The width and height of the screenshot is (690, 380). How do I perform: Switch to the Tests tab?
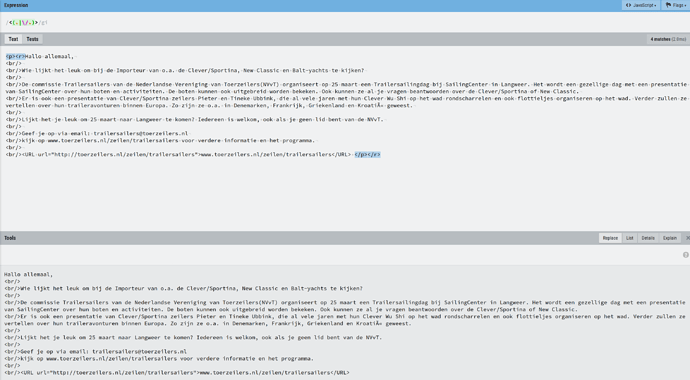[33, 39]
